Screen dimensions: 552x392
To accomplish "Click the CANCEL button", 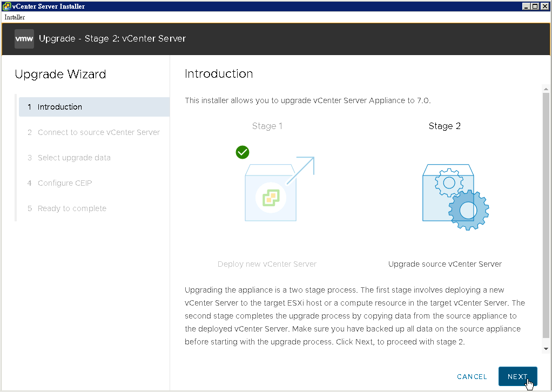I will coord(472,376).
